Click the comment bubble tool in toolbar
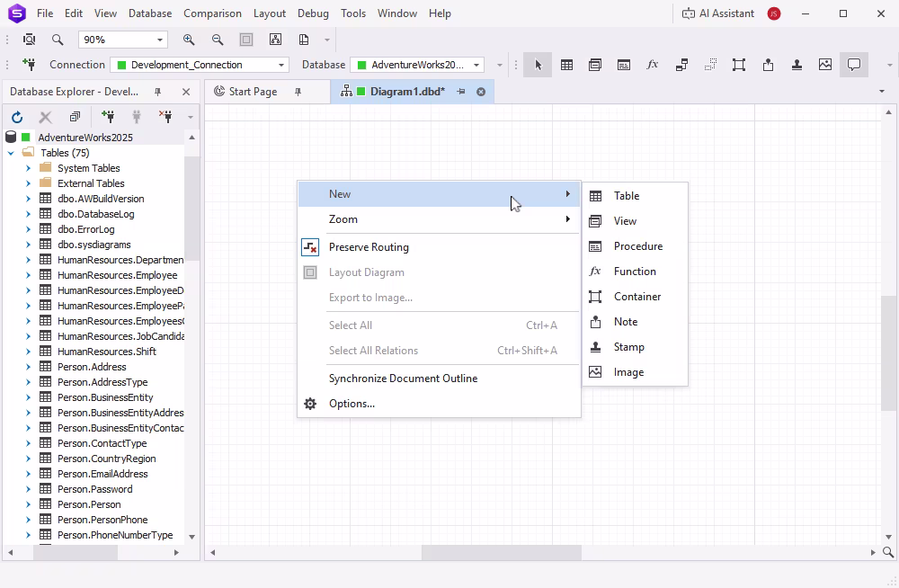 pos(854,65)
